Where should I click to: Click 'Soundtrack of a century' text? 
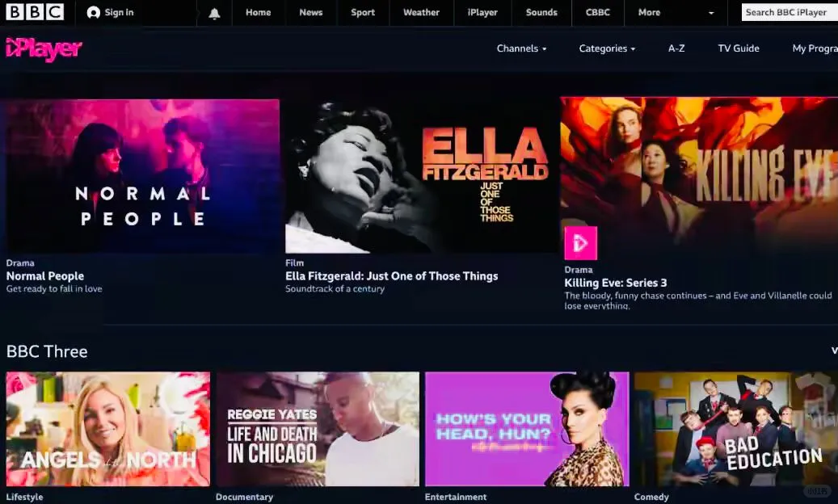[335, 289]
